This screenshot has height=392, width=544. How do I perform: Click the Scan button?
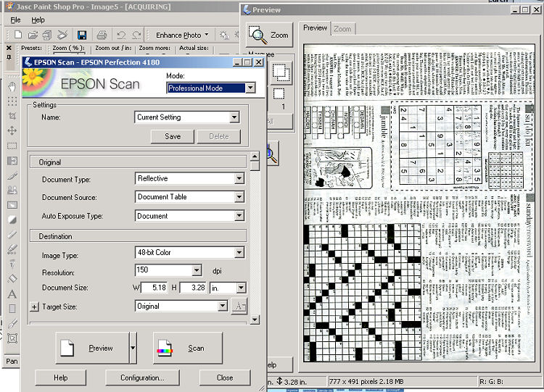(187, 348)
